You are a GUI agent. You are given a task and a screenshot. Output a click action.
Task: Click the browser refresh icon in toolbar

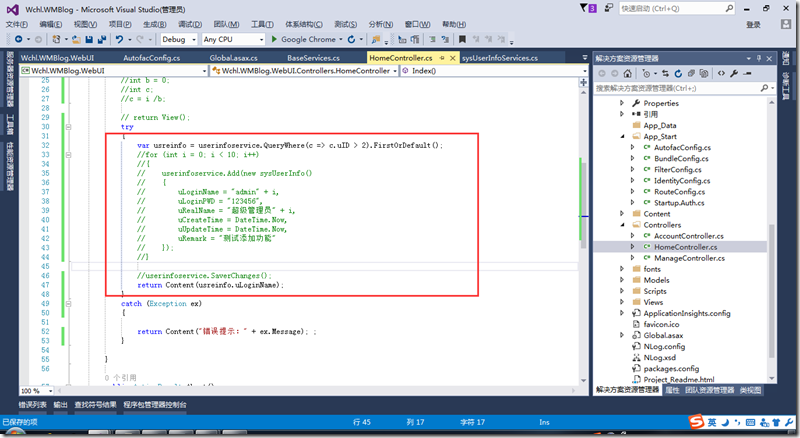point(351,39)
